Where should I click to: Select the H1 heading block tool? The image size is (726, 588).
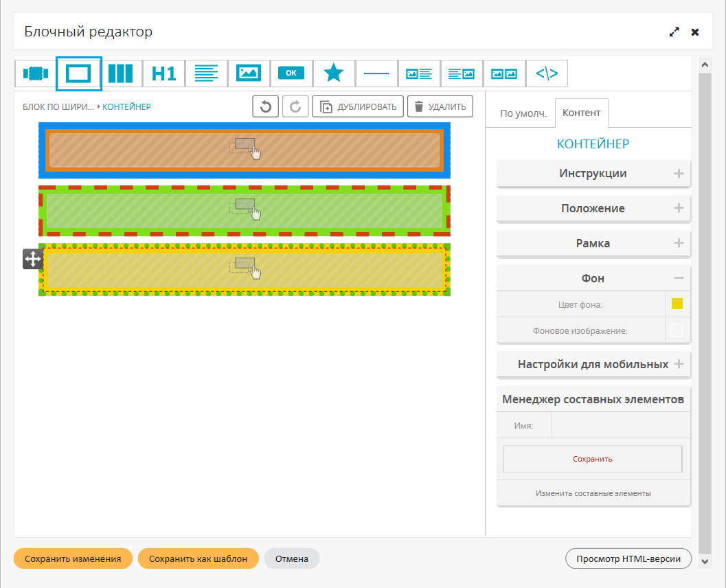[163, 73]
